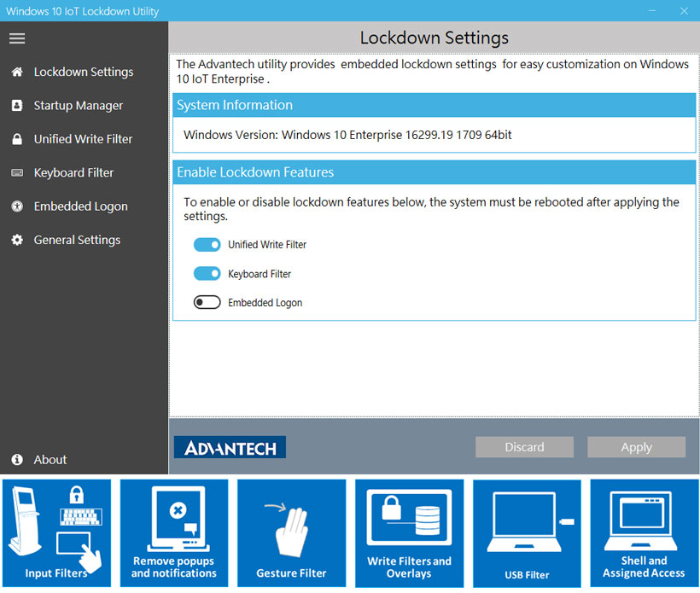Click the Windows 10 IoT Lockdown Utility title

pos(83,11)
